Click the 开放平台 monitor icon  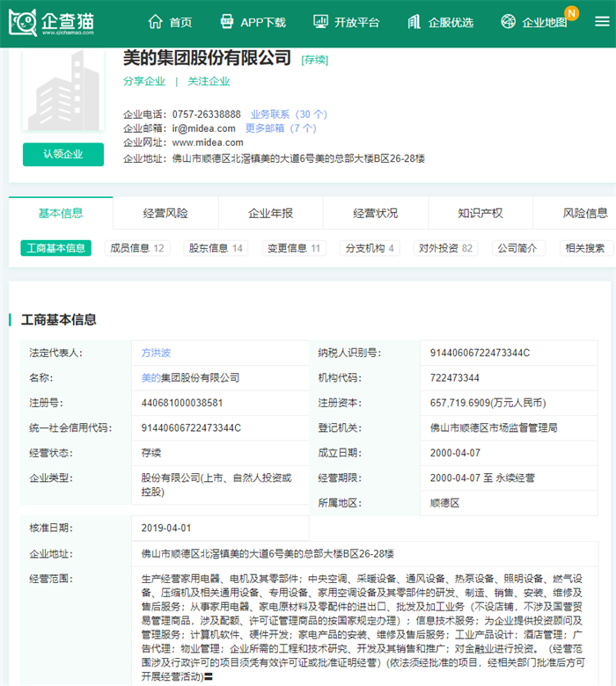coord(320,21)
